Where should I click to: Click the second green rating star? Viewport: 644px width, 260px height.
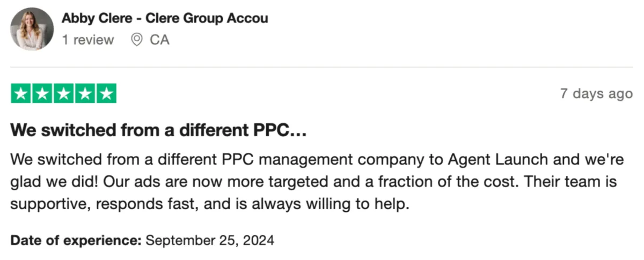click(42, 93)
